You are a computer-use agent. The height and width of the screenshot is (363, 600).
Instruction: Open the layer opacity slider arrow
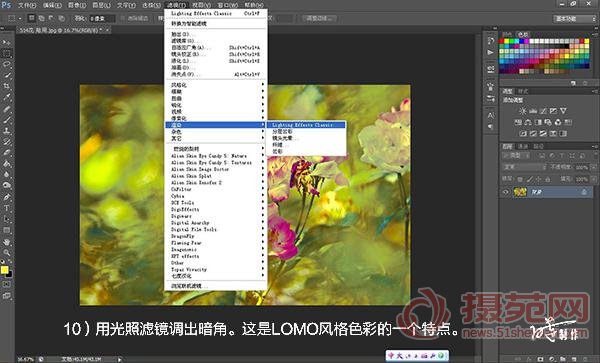pyautogui.click(x=593, y=167)
